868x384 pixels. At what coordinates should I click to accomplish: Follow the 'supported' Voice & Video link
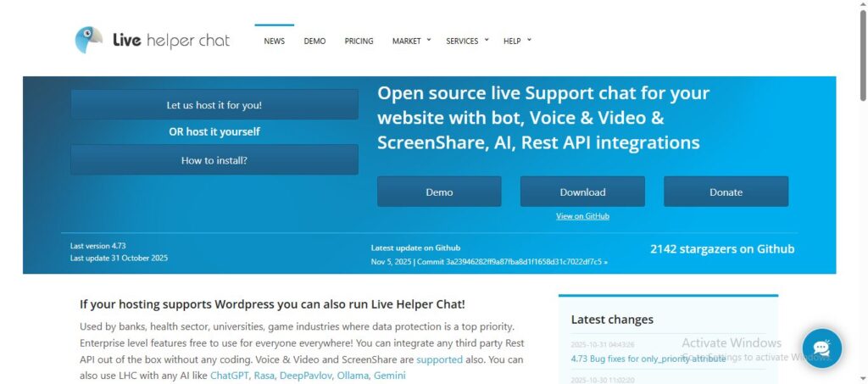439,359
